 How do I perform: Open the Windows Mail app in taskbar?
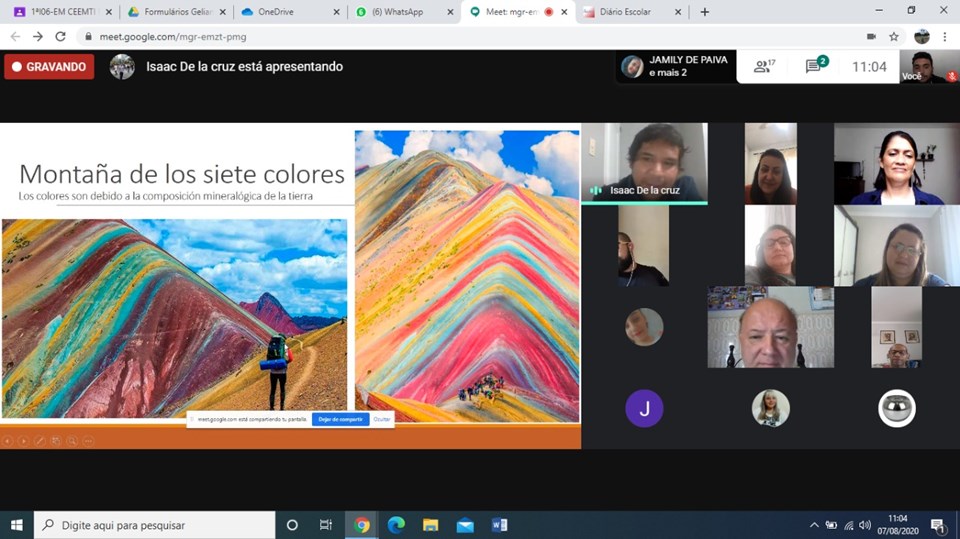coord(465,525)
